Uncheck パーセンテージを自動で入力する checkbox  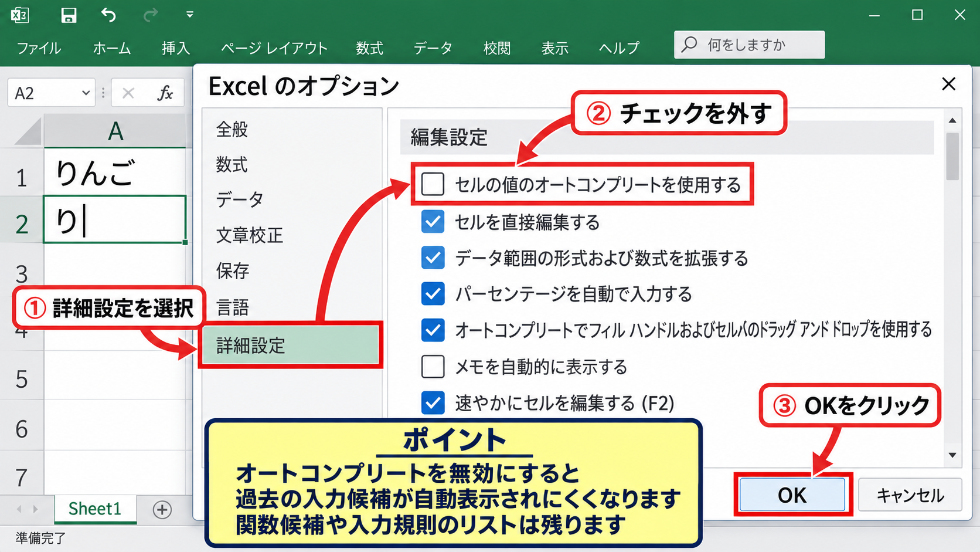[433, 293]
